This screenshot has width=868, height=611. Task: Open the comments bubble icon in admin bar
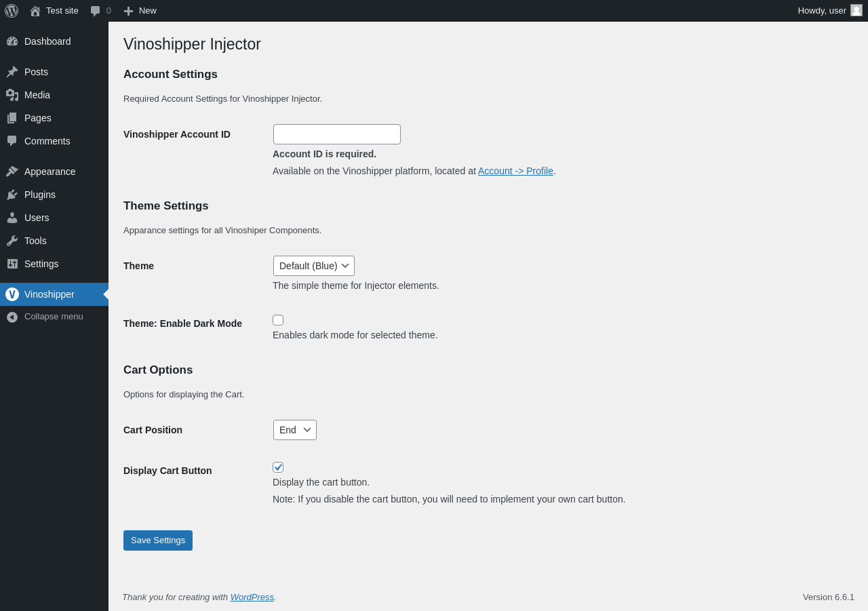96,11
